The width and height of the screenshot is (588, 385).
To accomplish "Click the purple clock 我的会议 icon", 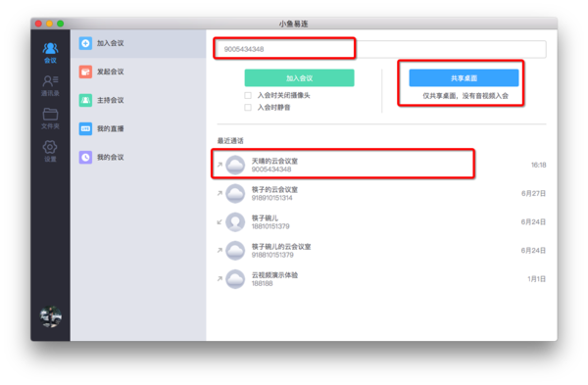I will [x=85, y=157].
